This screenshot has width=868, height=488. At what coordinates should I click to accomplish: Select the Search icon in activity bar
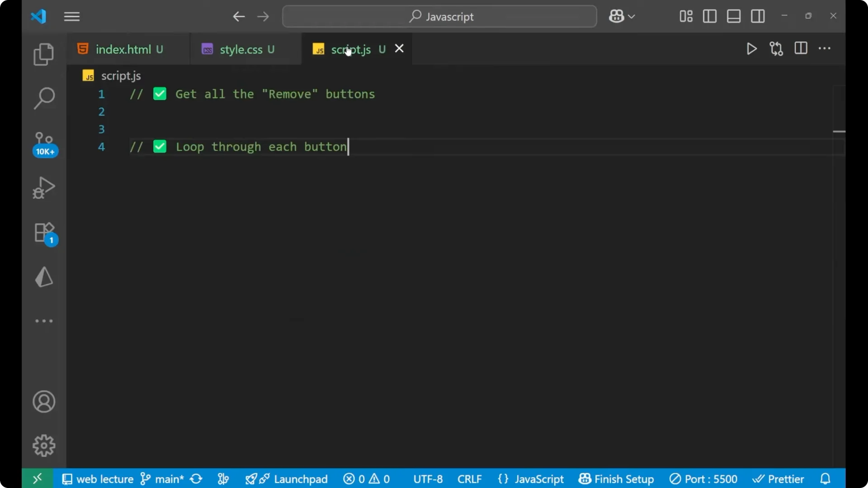tap(43, 98)
